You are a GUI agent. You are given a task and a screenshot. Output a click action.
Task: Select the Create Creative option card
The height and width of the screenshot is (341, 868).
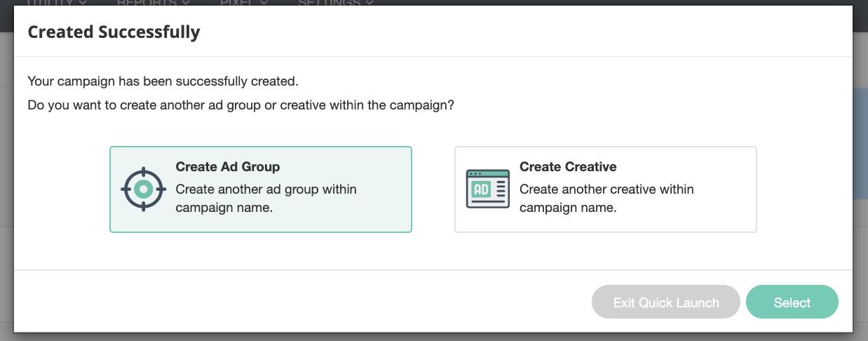605,189
